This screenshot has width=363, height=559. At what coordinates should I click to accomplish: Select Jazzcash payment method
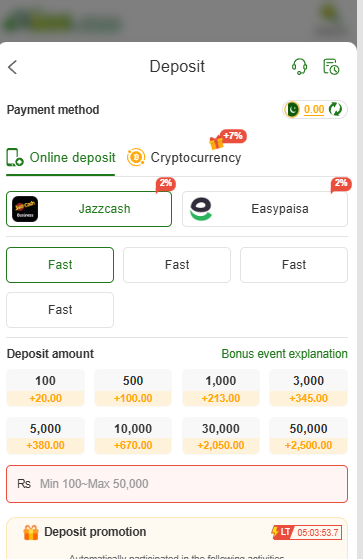point(89,209)
